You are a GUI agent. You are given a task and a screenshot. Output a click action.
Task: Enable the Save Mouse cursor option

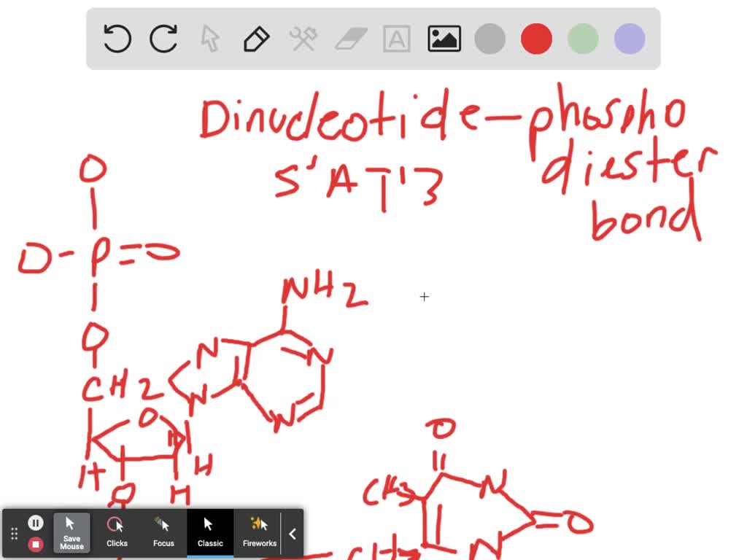click(71, 533)
